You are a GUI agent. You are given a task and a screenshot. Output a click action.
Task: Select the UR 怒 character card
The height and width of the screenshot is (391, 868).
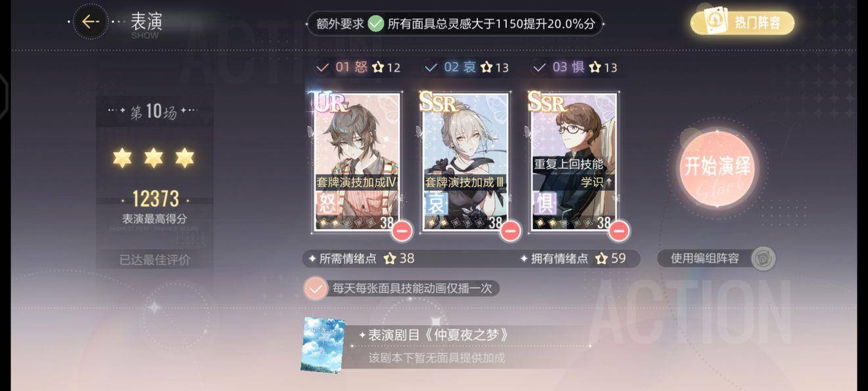(357, 162)
